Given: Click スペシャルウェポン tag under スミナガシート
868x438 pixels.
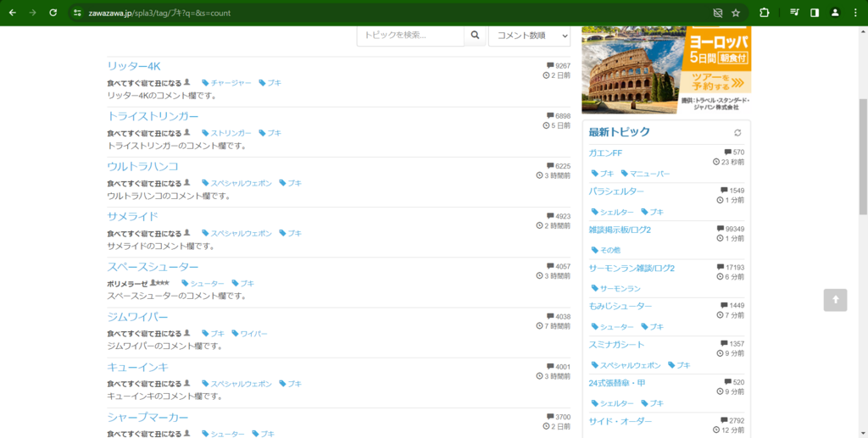Looking at the screenshot, I should pos(626,365).
